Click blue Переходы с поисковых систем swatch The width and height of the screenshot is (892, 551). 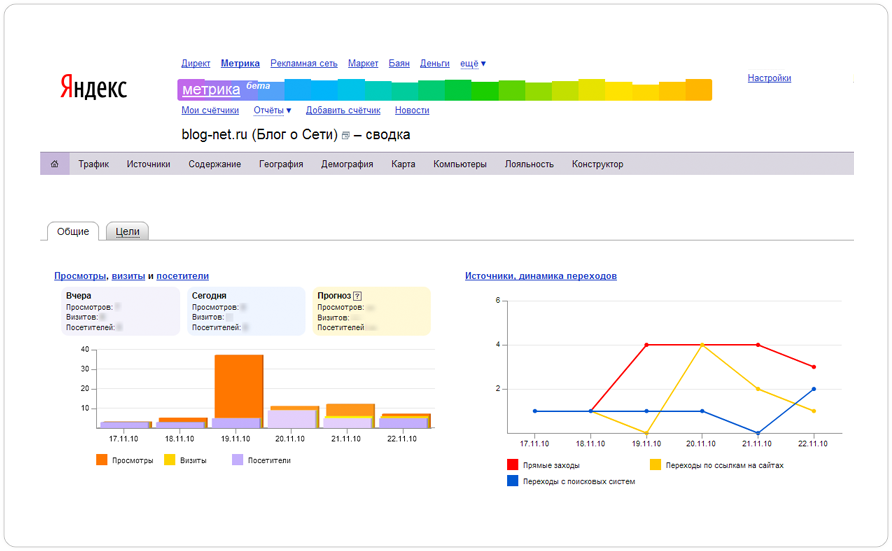pos(513,481)
